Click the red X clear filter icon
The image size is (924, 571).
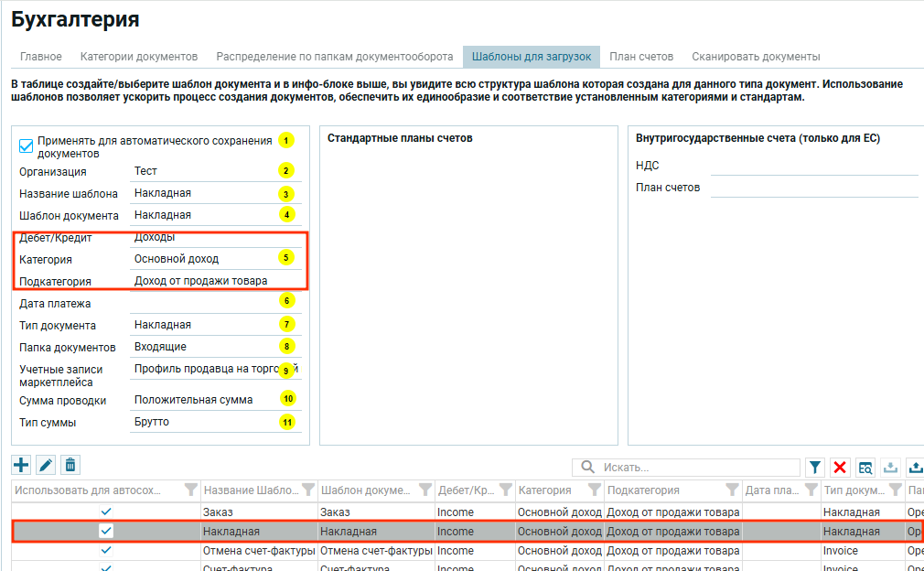point(840,468)
